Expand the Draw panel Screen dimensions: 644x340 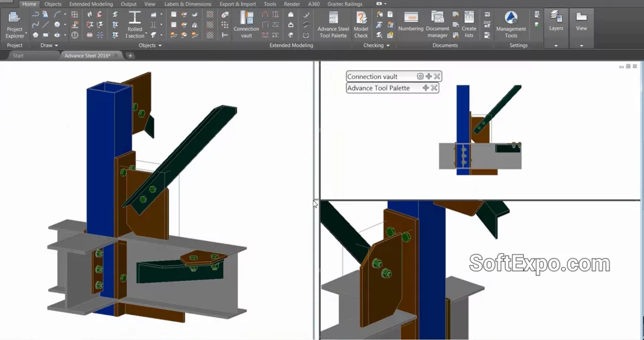coord(49,45)
